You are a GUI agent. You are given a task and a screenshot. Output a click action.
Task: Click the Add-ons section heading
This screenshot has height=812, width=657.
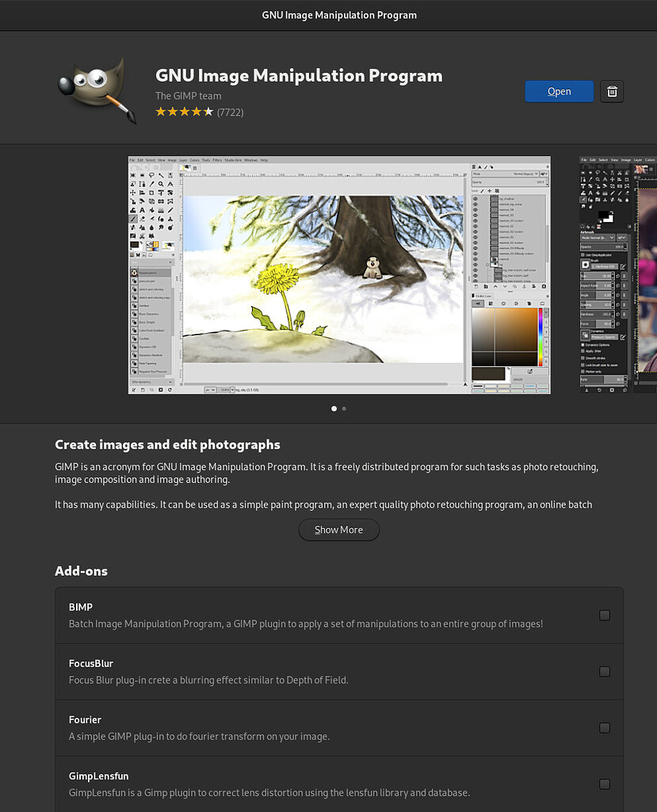[81, 571]
